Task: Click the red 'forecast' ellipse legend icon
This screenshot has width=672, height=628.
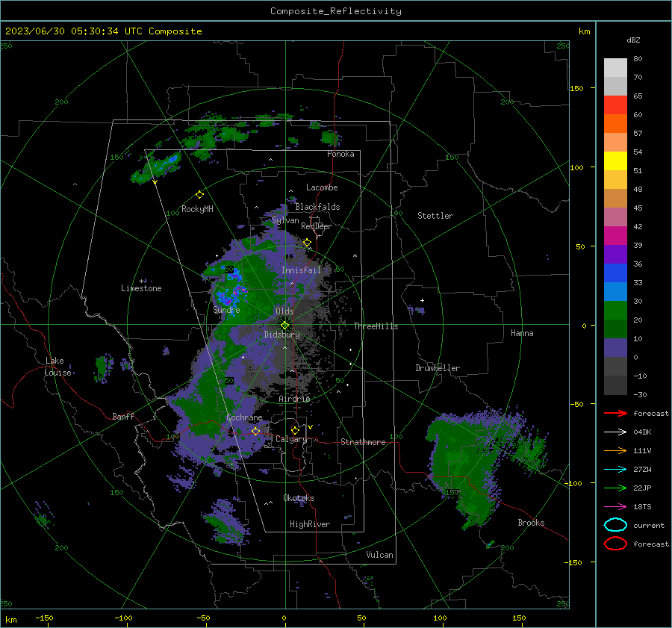Action: pos(615,544)
